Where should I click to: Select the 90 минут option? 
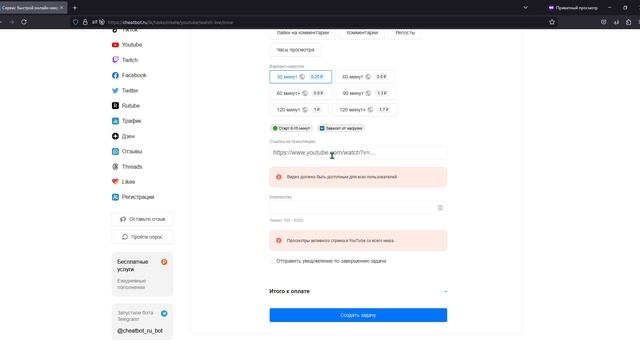tap(365, 93)
